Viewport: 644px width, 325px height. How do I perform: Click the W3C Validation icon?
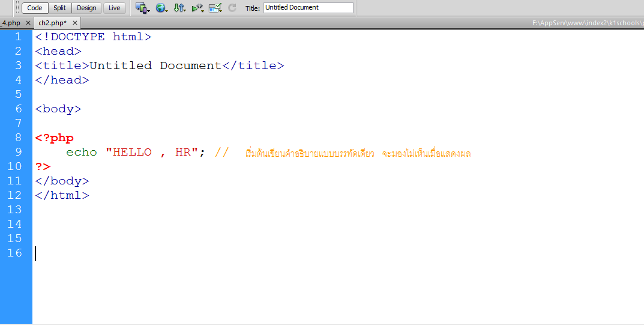click(197, 8)
